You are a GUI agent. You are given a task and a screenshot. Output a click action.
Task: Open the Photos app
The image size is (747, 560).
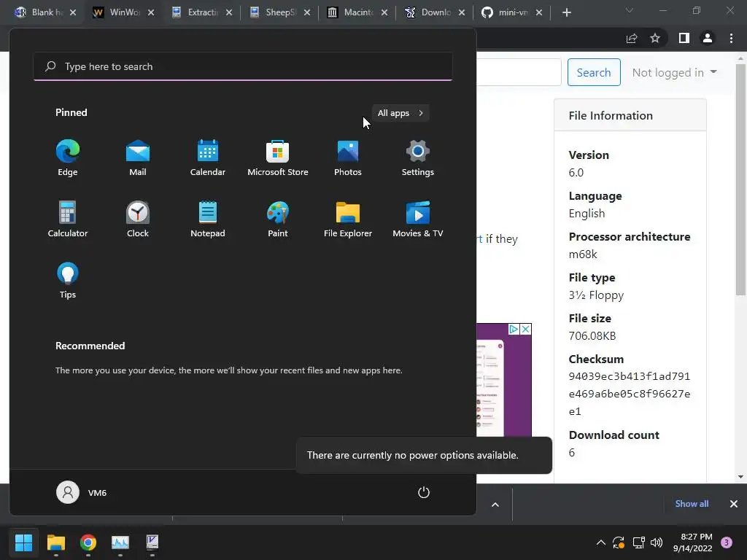click(348, 158)
